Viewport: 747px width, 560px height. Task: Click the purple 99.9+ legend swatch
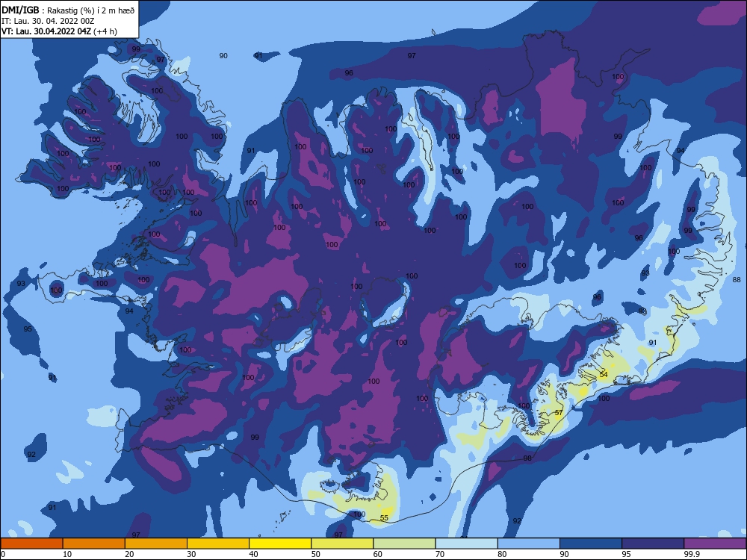(x=716, y=544)
